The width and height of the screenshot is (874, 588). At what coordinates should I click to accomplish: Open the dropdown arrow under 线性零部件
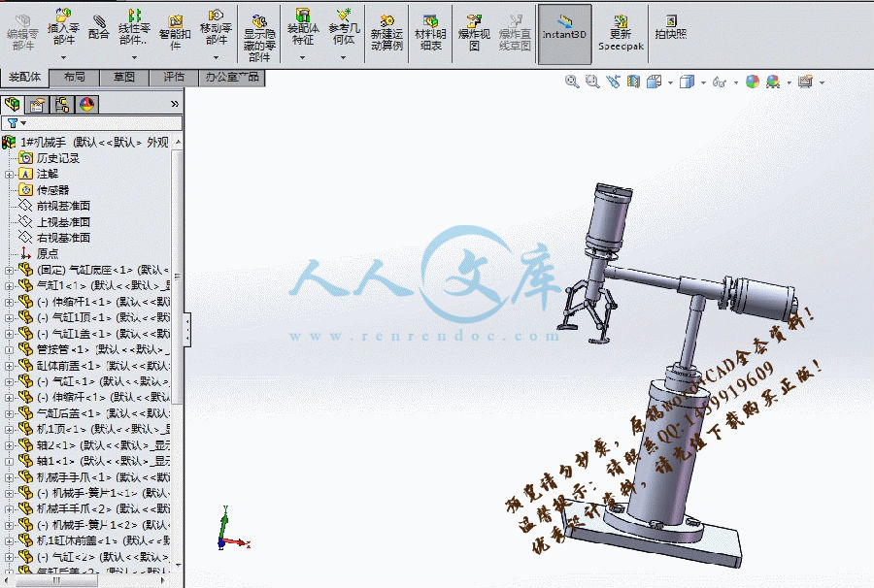pos(134,57)
